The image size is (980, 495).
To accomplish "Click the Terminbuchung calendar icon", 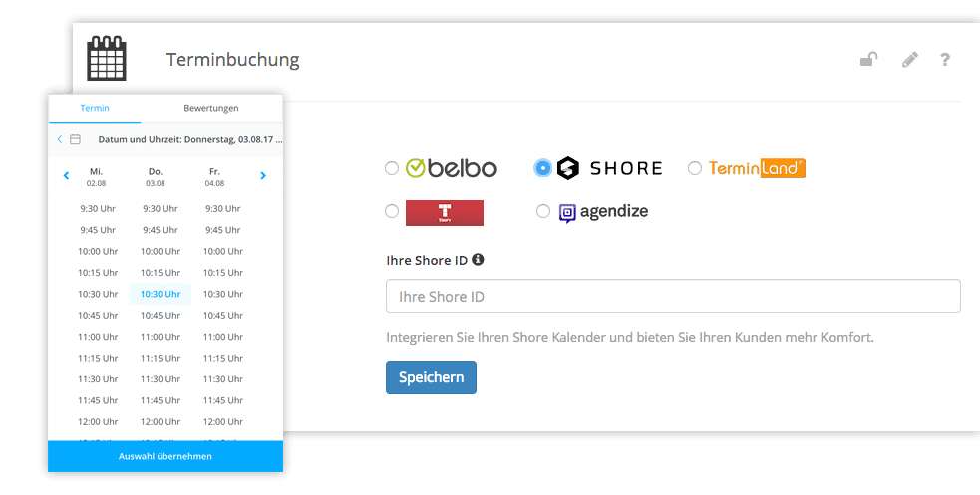I will click(x=107, y=58).
